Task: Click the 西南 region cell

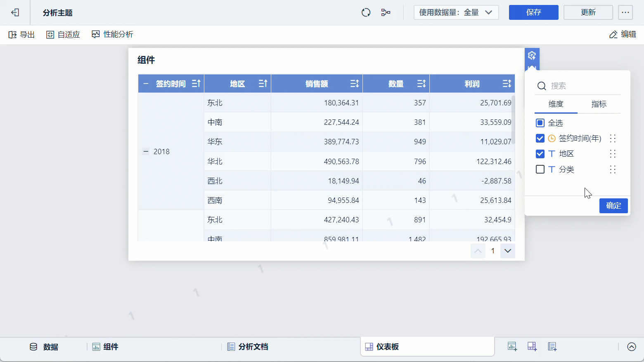Action: pos(237,200)
